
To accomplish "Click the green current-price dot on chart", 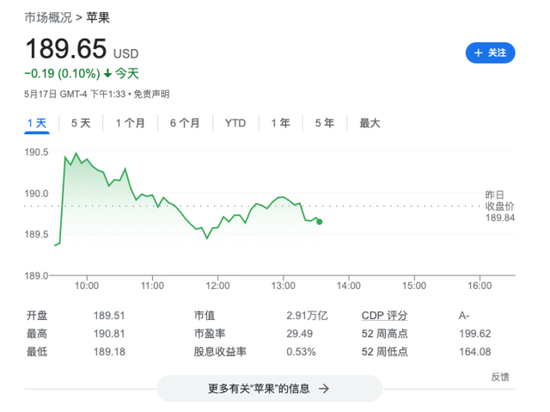I will [x=319, y=222].
